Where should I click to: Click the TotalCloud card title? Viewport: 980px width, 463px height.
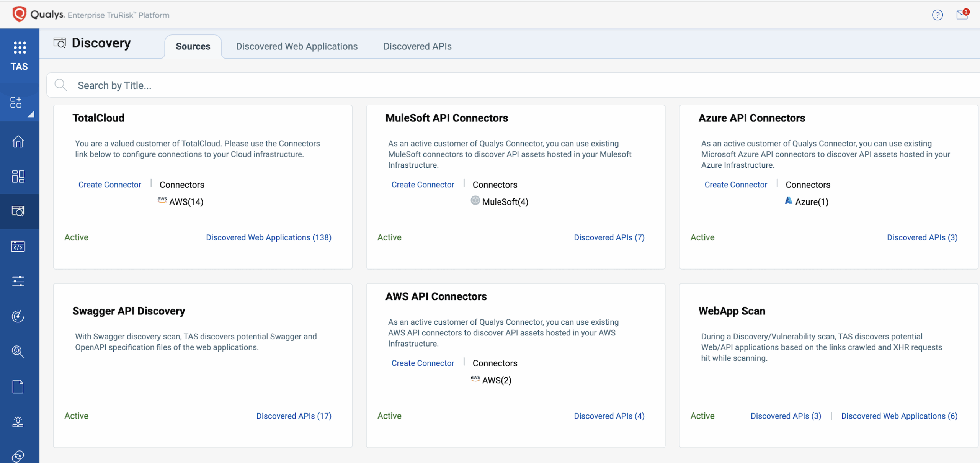coord(98,118)
